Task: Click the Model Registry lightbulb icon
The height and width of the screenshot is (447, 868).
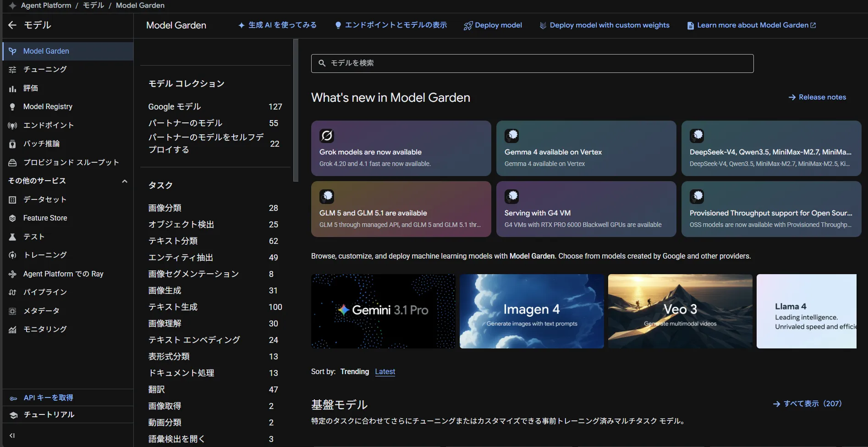Action: (x=12, y=107)
